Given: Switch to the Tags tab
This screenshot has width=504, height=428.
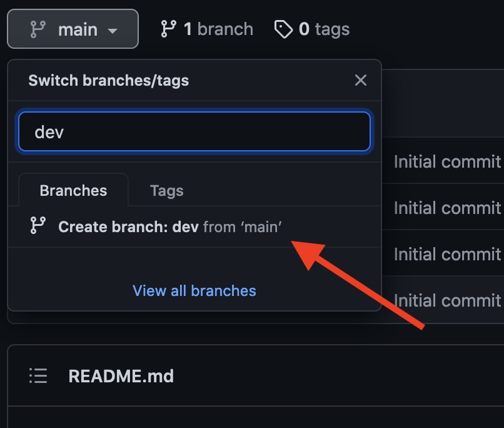Looking at the screenshot, I should point(166,190).
